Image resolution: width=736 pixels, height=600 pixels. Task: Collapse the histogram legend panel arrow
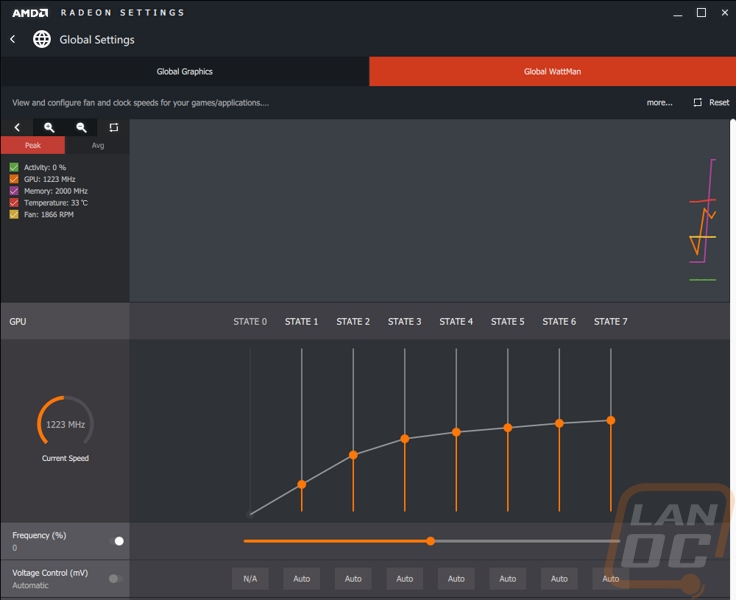tap(17, 127)
